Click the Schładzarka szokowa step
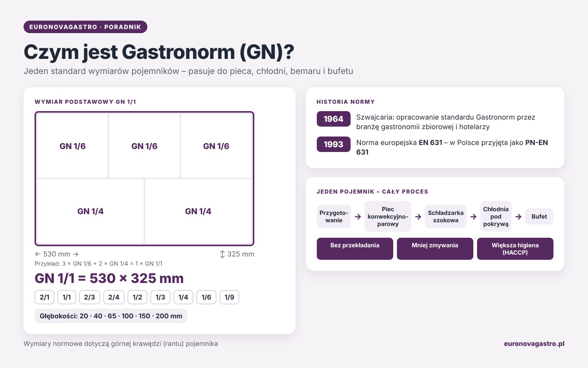The width and height of the screenshot is (588, 368). 445,216
